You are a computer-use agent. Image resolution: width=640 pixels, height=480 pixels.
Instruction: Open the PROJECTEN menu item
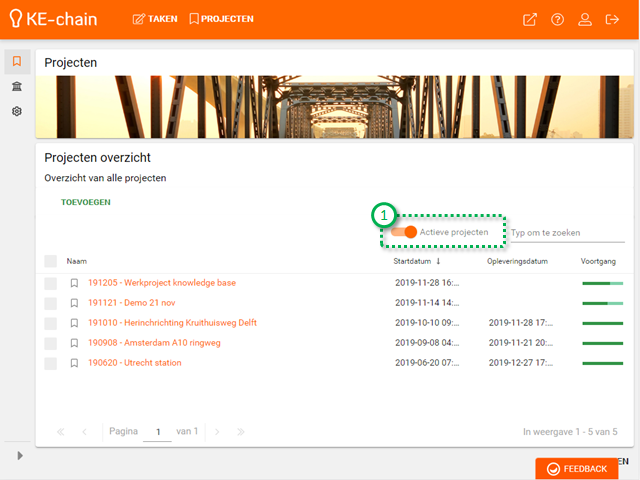221,19
